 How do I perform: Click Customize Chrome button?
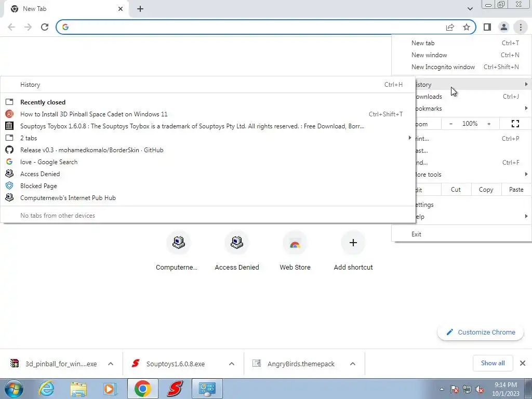[481, 332]
